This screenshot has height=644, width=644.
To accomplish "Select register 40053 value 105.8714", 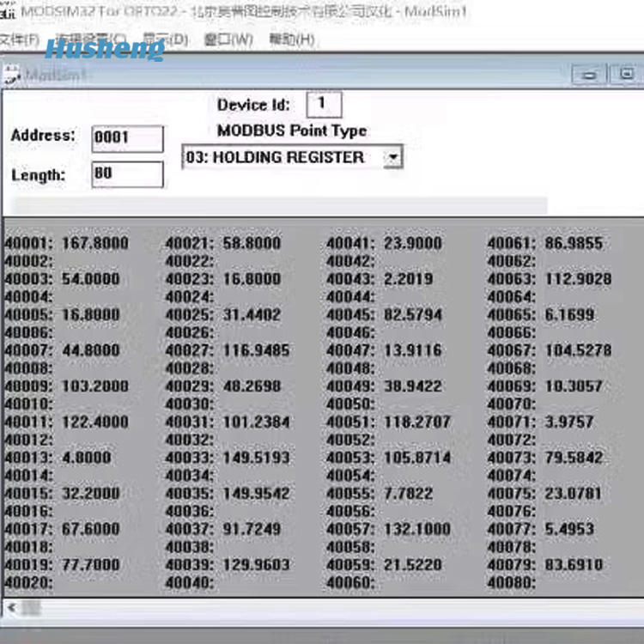I will point(417,458).
